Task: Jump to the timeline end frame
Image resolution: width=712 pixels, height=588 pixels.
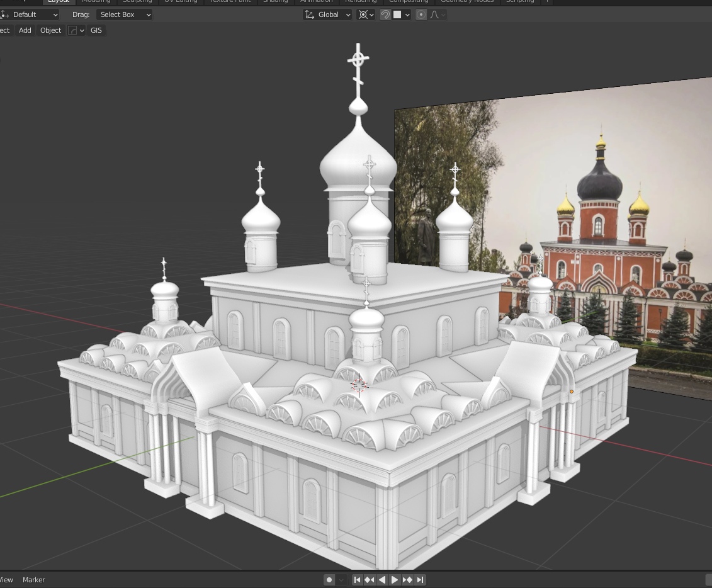Action: 420,580
